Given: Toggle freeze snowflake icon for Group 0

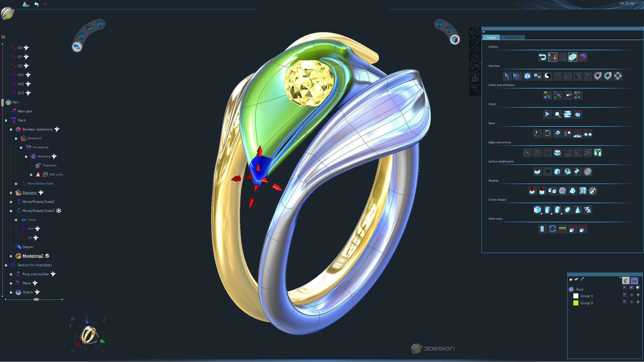Looking at the screenshot, I should (631, 295).
